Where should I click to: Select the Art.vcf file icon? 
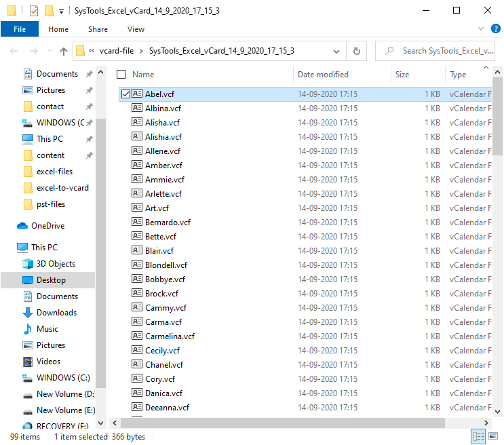pyautogui.click(x=137, y=208)
